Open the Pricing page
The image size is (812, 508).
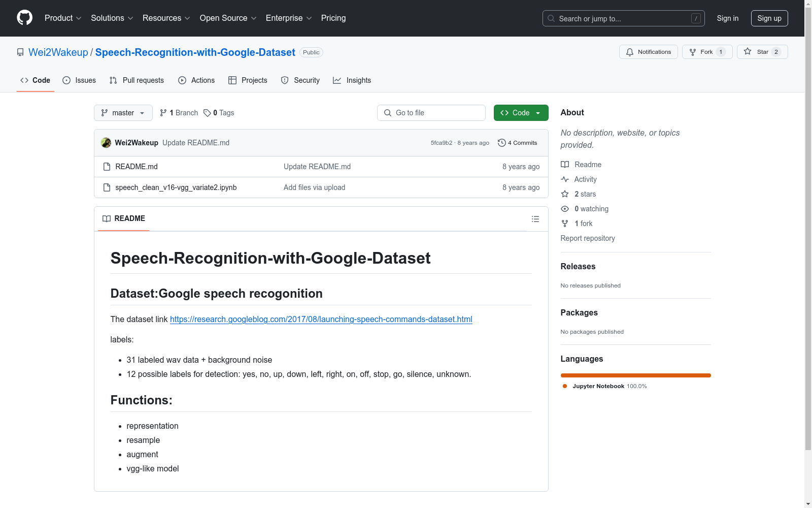333,18
